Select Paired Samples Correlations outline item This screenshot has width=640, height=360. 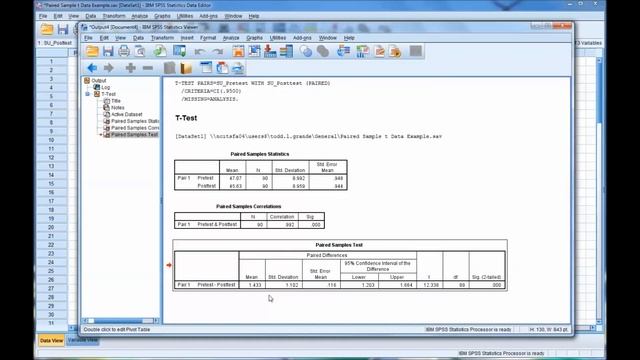click(x=135, y=128)
